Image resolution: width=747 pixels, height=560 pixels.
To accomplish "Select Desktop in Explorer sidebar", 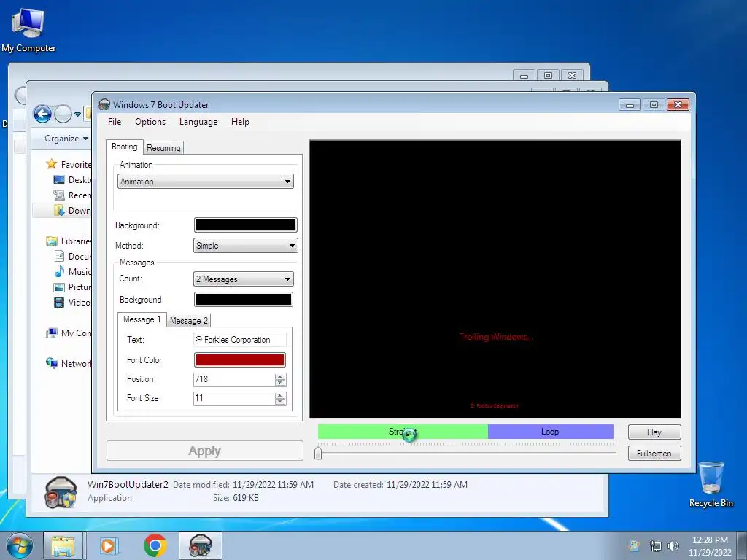I will [72, 179].
